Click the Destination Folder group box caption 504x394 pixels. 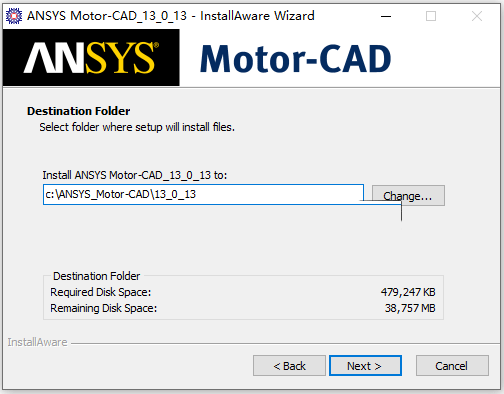tap(97, 276)
